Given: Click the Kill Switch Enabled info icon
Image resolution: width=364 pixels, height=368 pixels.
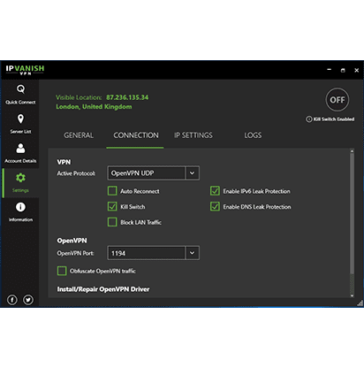Looking at the screenshot, I should click(x=309, y=119).
